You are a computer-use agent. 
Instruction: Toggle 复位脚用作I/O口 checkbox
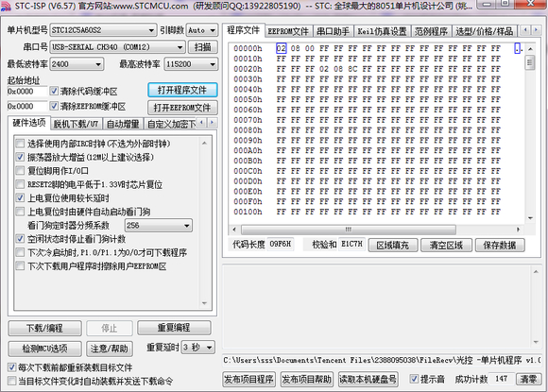[20, 171]
